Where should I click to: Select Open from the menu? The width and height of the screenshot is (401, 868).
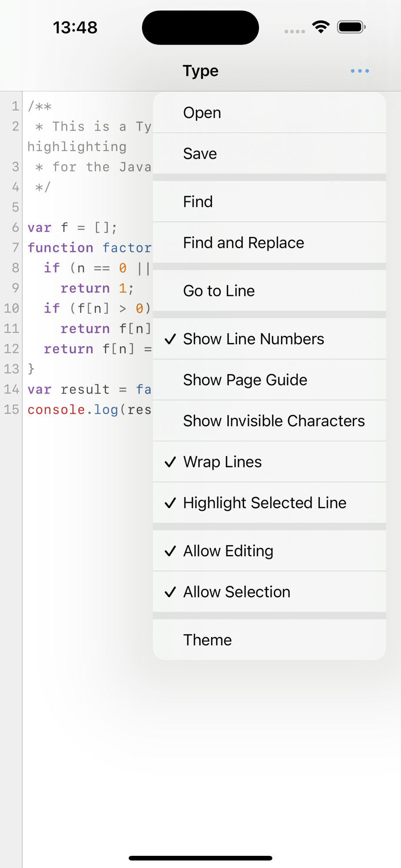[x=269, y=113]
